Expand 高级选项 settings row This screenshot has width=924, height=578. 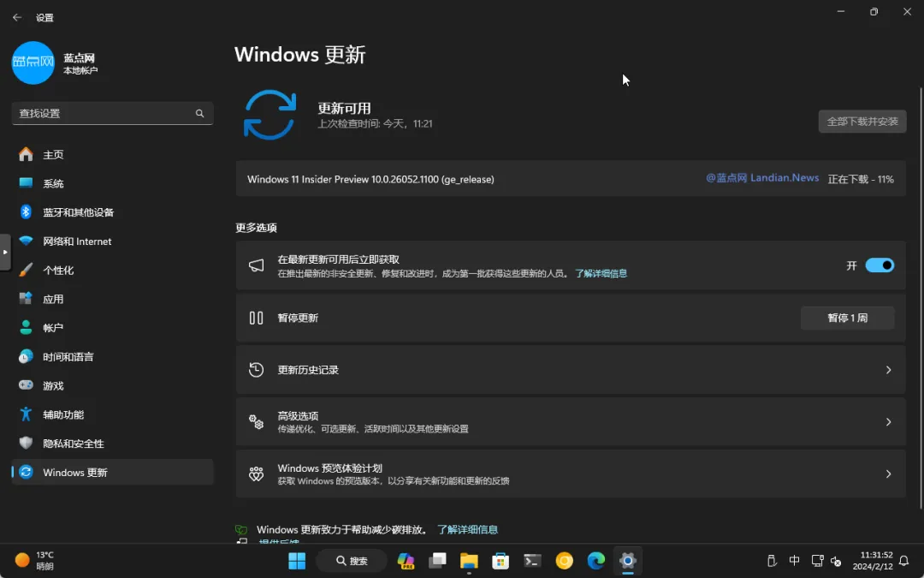[571, 421]
